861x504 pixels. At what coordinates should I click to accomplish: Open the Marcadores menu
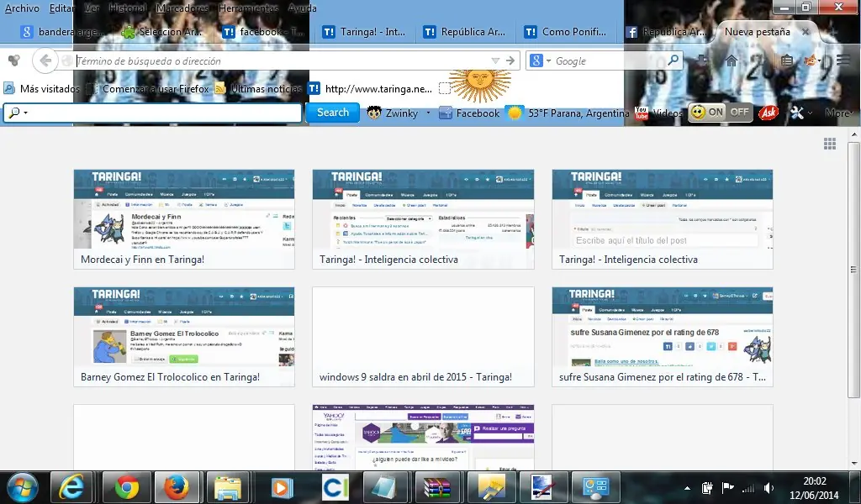pyautogui.click(x=182, y=8)
